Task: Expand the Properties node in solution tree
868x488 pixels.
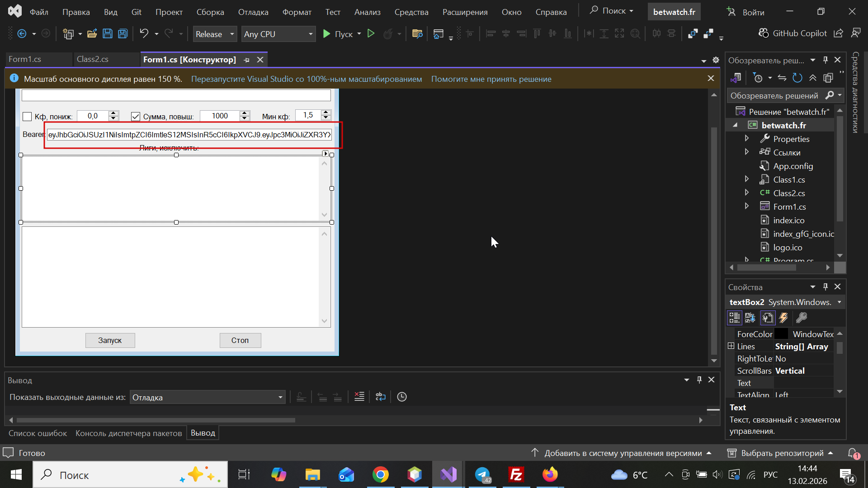Action: click(747, 138)
